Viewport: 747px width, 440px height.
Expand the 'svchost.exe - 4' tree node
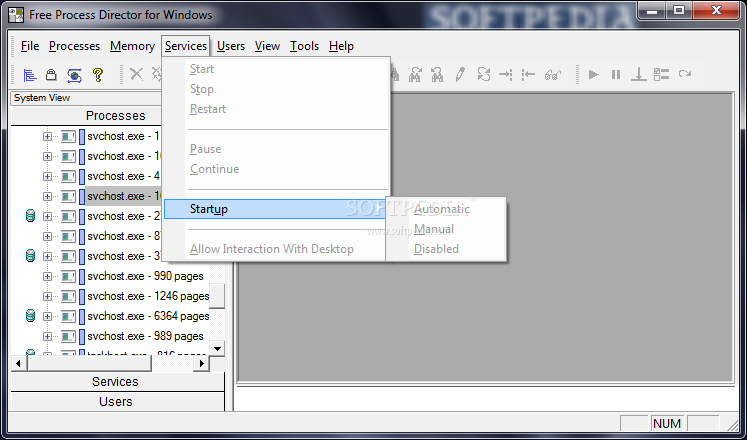point(47,176)
